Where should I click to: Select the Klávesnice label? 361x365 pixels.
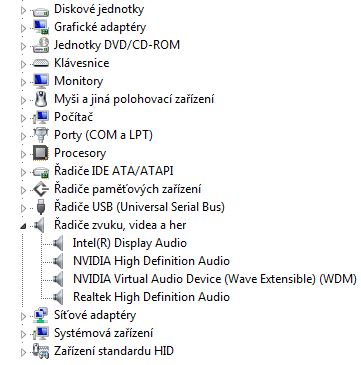click(82, 63)
